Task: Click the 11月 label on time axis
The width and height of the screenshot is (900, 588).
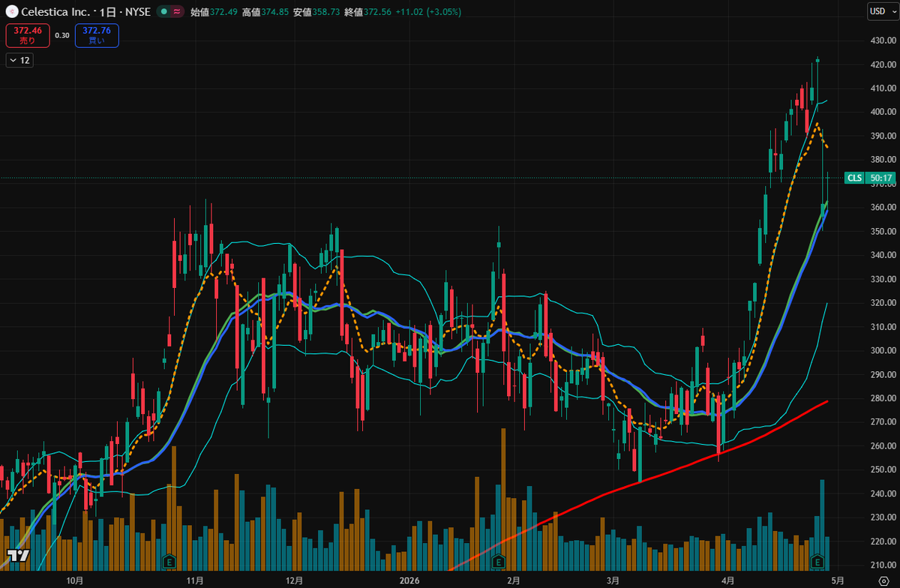Action: coord(195,580)
